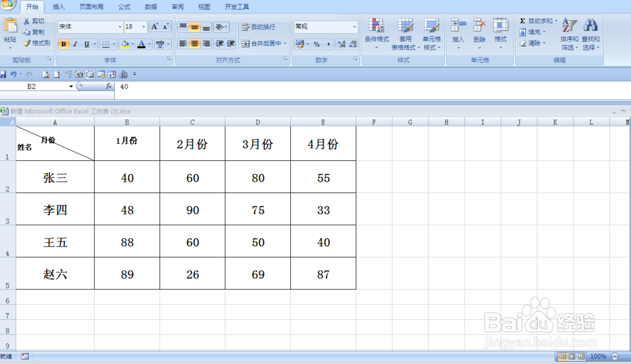Switch to the Formulas (公式) tab

[124, 7]
